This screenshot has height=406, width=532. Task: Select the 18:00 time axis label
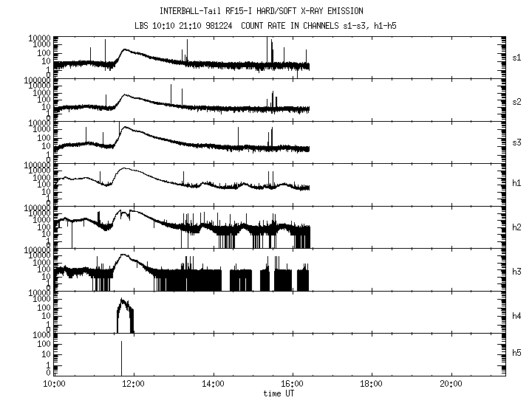[x=371, y=384]
